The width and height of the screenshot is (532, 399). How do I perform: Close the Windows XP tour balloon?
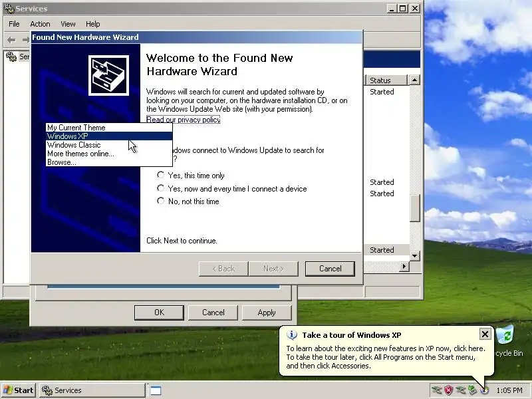[485, 334]
